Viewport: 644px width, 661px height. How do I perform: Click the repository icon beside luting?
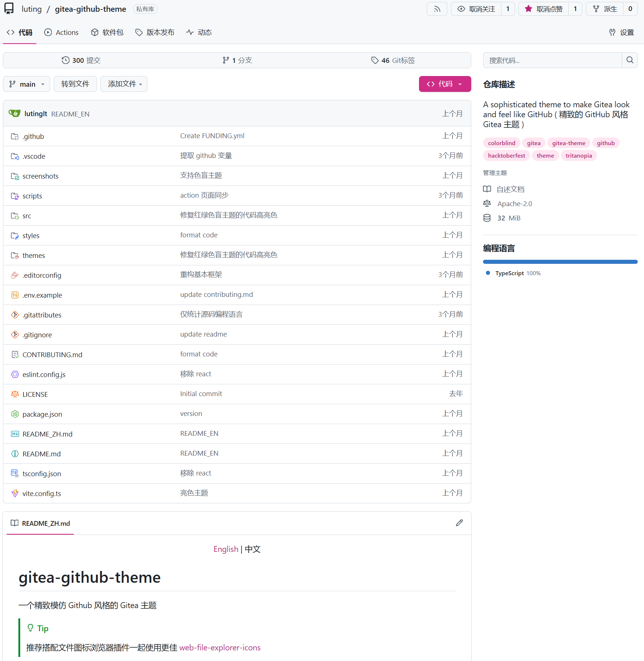[9, 9]
